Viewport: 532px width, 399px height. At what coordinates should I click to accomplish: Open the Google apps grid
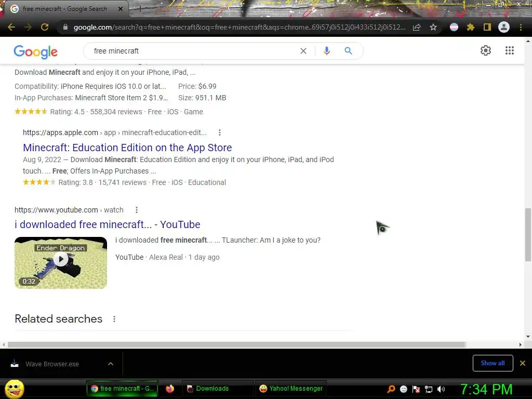point(509,50)
